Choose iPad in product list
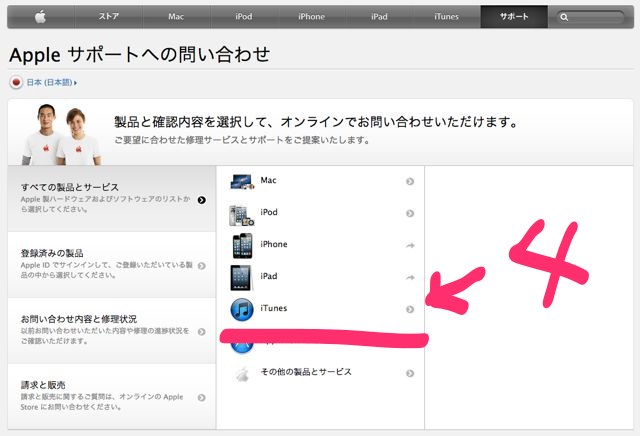640x436 pixels. (322, 276)
